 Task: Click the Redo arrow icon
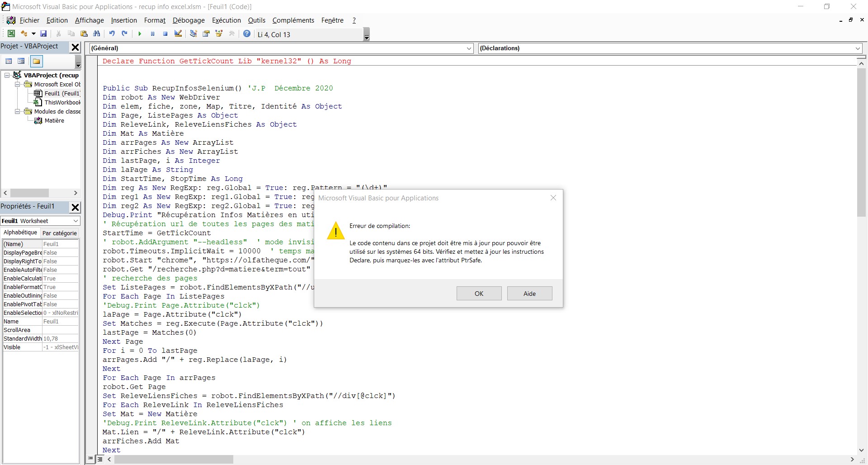pos(124,34)
